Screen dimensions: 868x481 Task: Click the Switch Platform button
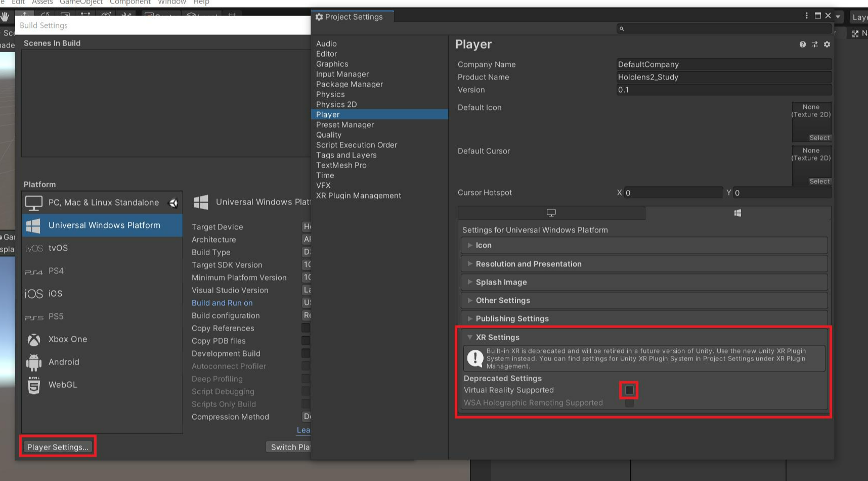[x=289, y=447]
